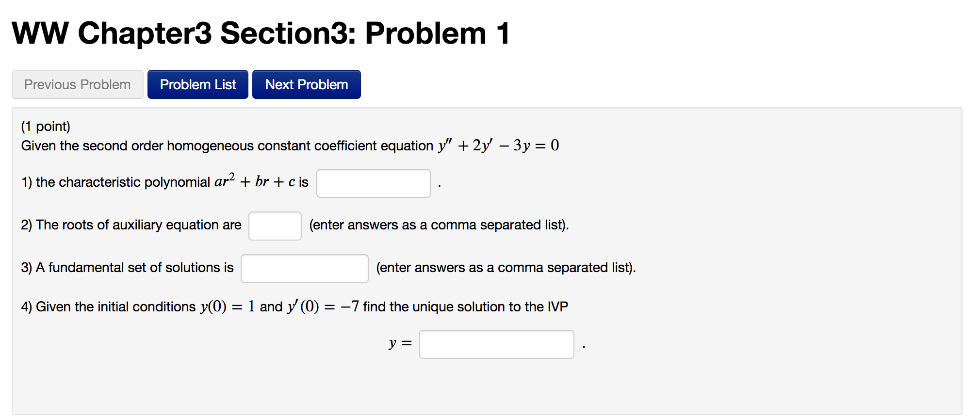Click the Previous Problem button
Viewport: 980px width, 420px height.
click(x=77, y=84)
